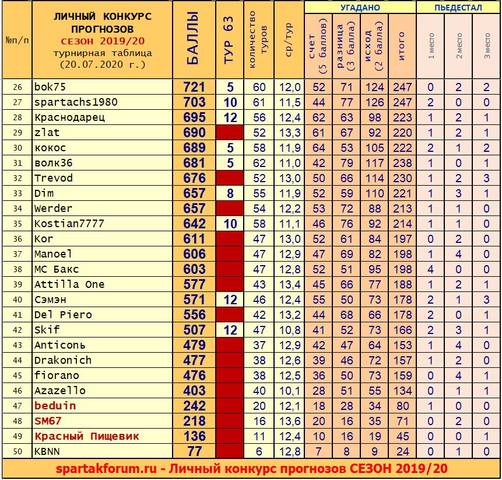502x480 pixels.
Task: Select Trevod's red tour 63 cell
Action: coord(229,178)
